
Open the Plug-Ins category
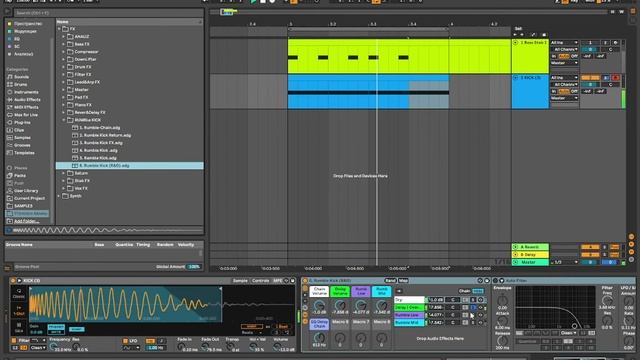[x=22, y=122]
